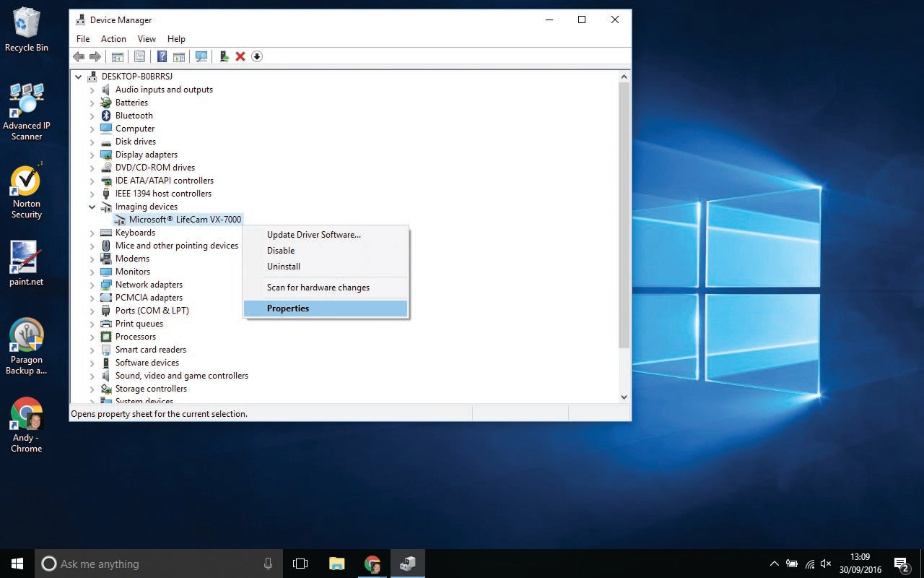Click the tree scrollbar up arrow
Viewport: 924px width, 578px height.
[x=624, y=77]
